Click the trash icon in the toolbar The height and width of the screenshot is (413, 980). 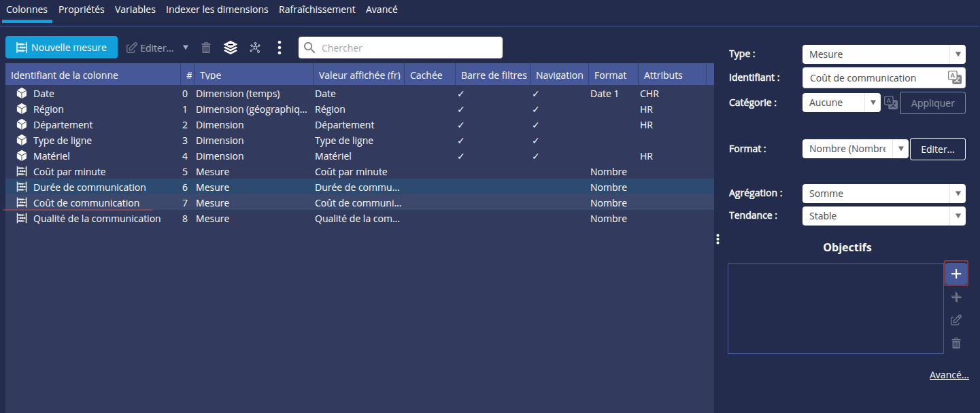point(206,48)
